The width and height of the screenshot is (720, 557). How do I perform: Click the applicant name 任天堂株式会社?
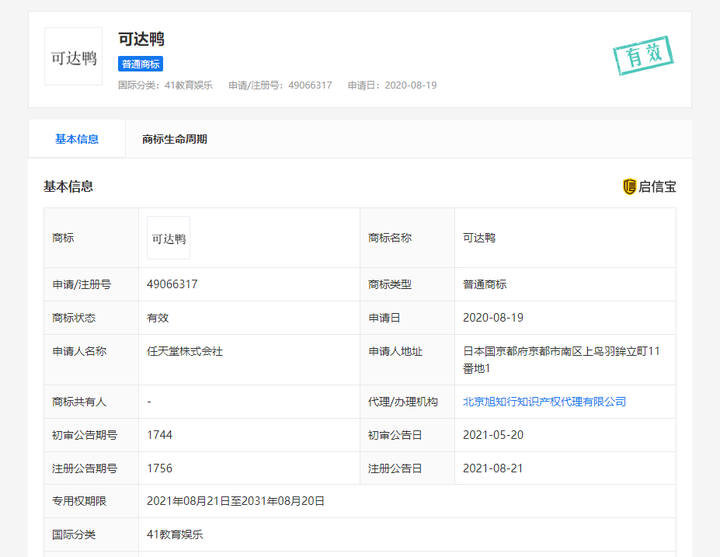coord(185,351)
